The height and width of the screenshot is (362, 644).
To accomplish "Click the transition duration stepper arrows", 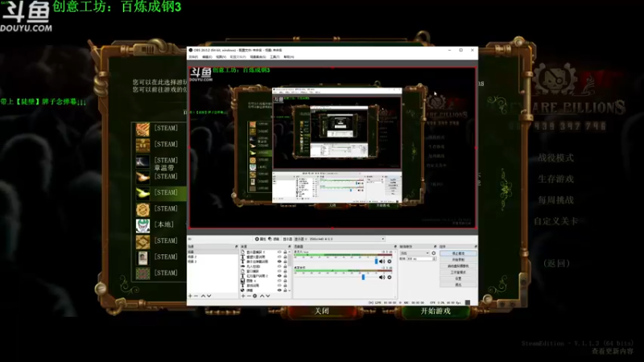I will click(x=435, y=259).
